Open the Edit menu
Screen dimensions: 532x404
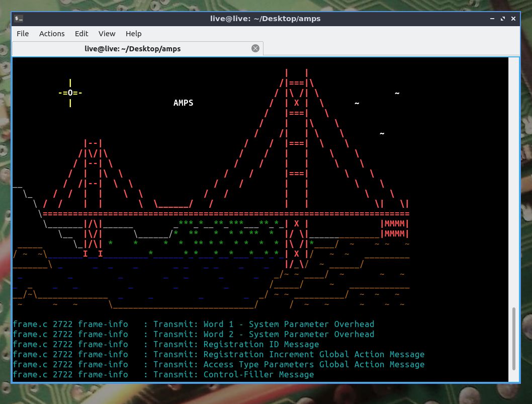81,34
